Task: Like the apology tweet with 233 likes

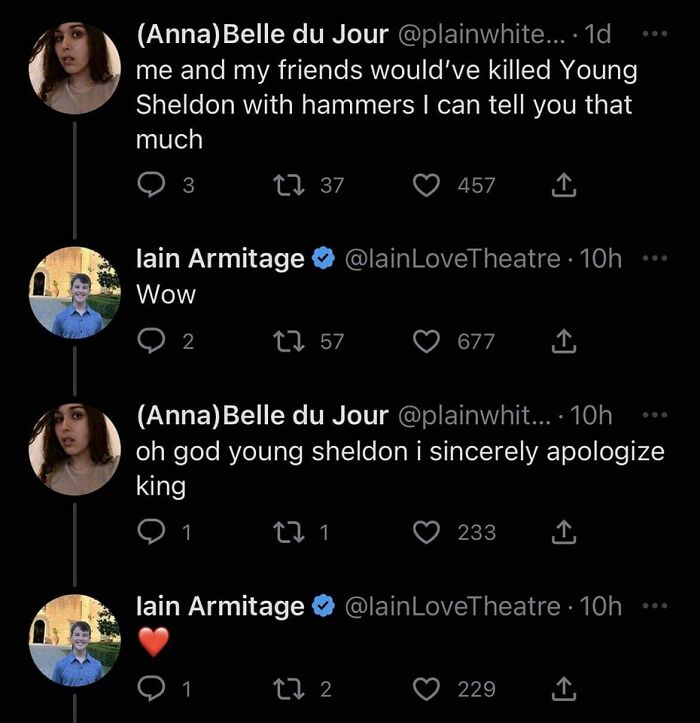Action: (429, 532)
